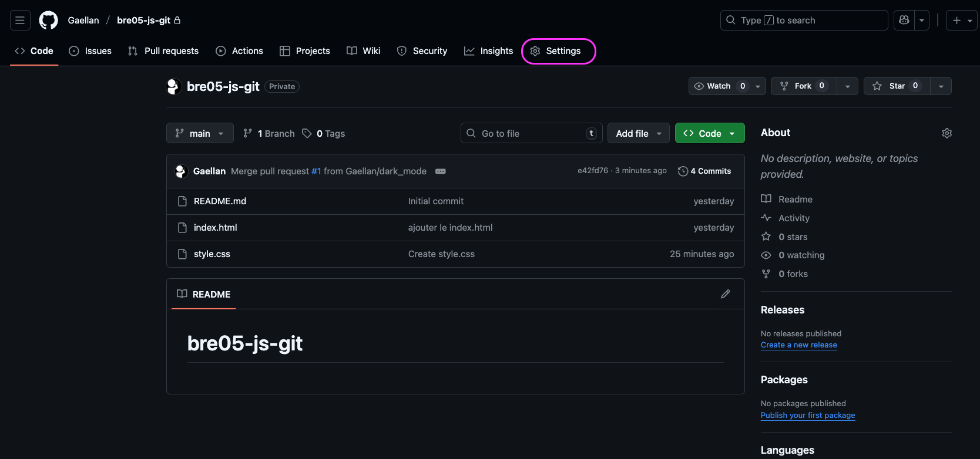Open the 0 stars link
This screenshot has height=459, width=980.
tap(784, 237)
